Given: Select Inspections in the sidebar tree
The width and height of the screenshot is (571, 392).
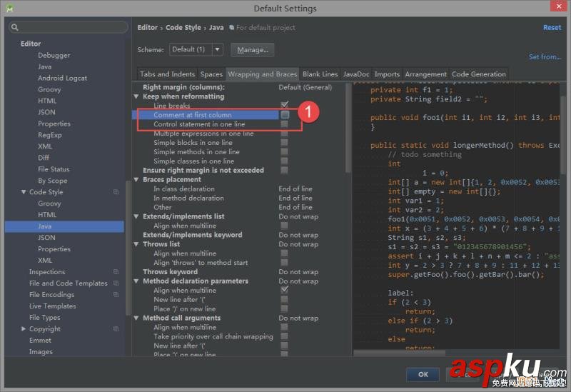Looking at the screenshot, I should [47, 272].
